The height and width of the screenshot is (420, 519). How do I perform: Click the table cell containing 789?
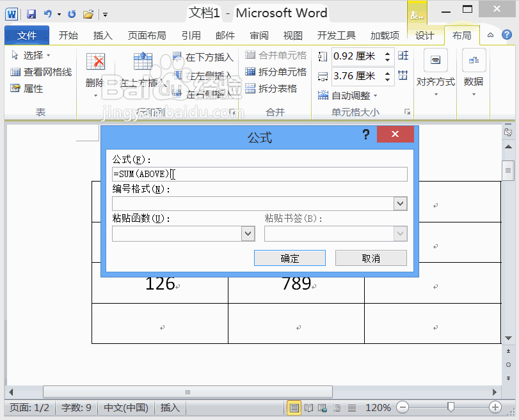tap(296, 283)
